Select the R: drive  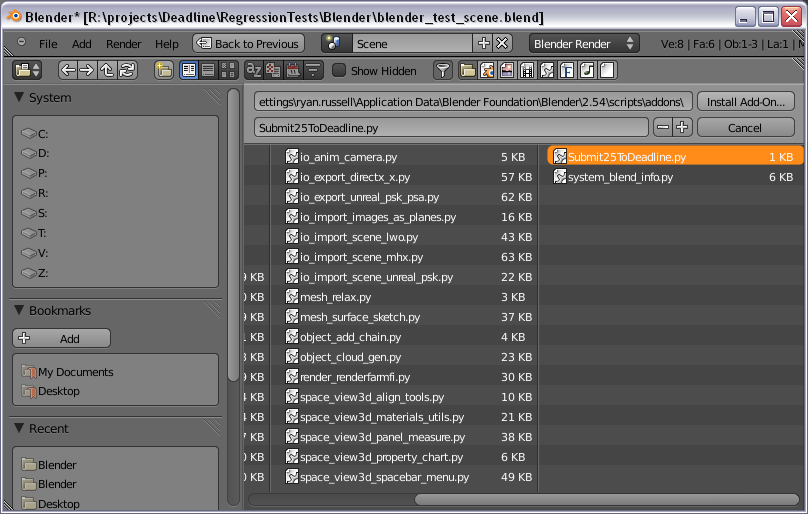click(x=115, y=193)
